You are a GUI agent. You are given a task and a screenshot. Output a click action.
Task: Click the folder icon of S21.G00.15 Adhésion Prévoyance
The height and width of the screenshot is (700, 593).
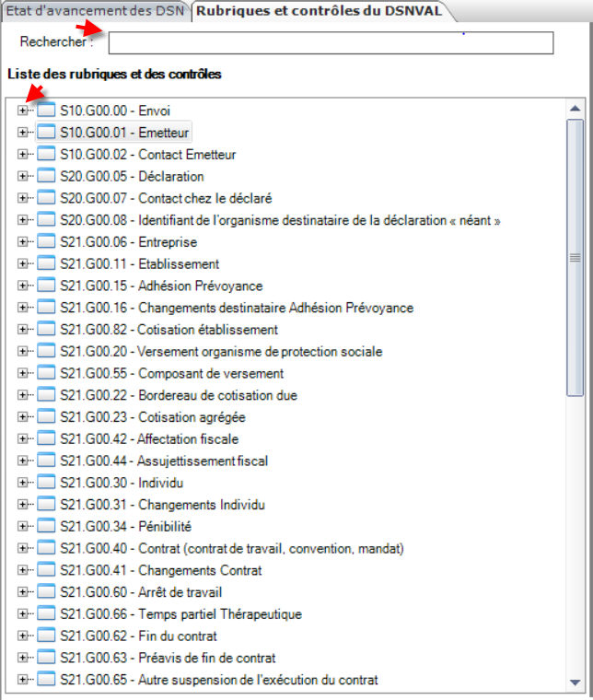point(46,285)
